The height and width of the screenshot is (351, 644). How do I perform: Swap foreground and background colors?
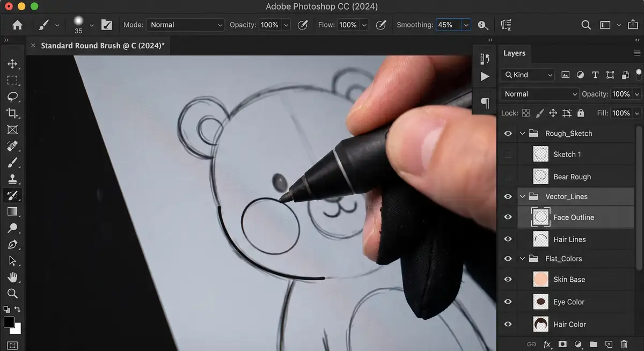pos(17,309)
